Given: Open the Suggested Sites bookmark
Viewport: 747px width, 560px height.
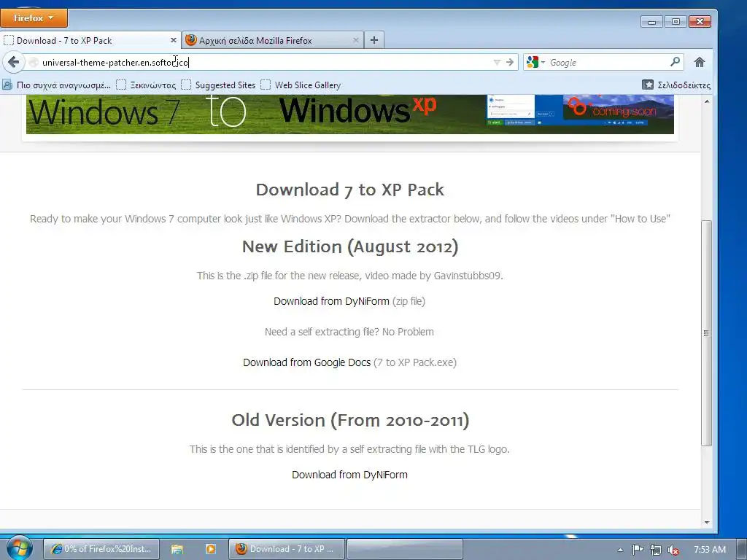Looking at the screenshot, I should 218,85.
